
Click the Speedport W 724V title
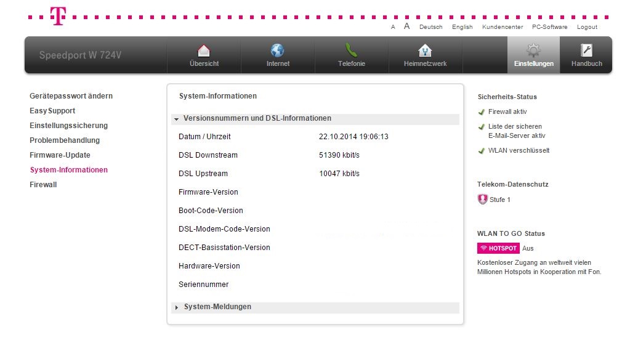coord(80,55)
